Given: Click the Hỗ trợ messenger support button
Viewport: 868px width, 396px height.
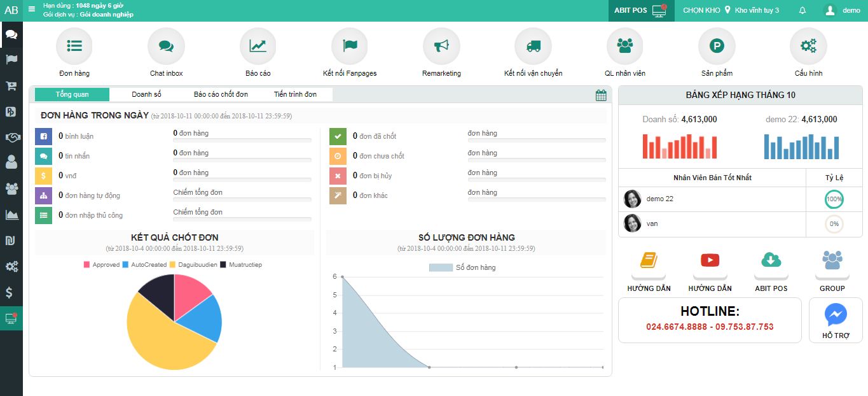Looking at the screenshot, I should (836, 320).
